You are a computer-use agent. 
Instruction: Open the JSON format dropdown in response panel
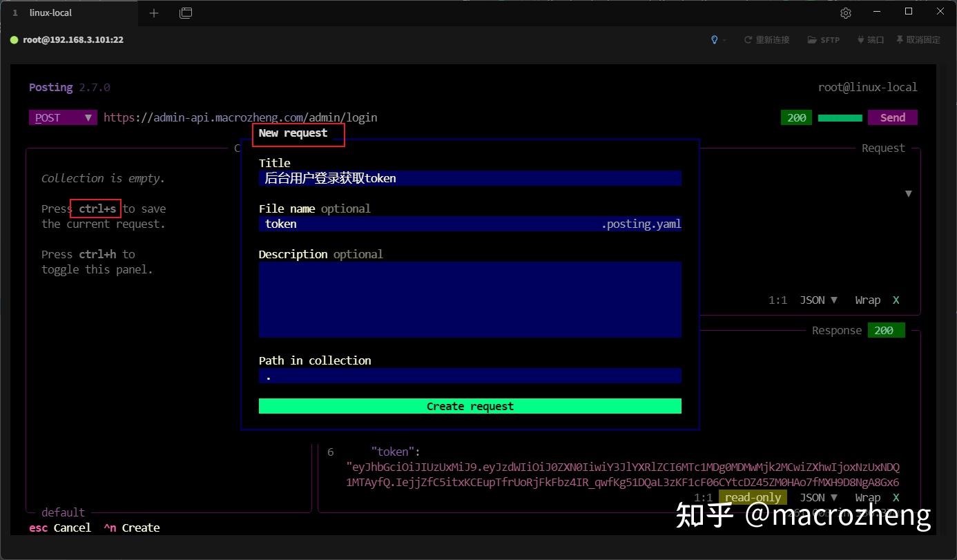[x=817, y=496]
